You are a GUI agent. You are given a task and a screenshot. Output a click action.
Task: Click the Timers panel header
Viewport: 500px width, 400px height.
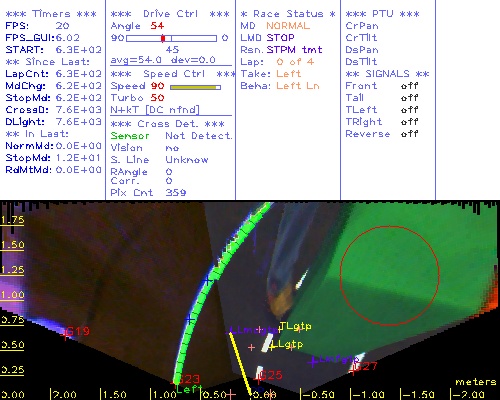tap(51, 14)
